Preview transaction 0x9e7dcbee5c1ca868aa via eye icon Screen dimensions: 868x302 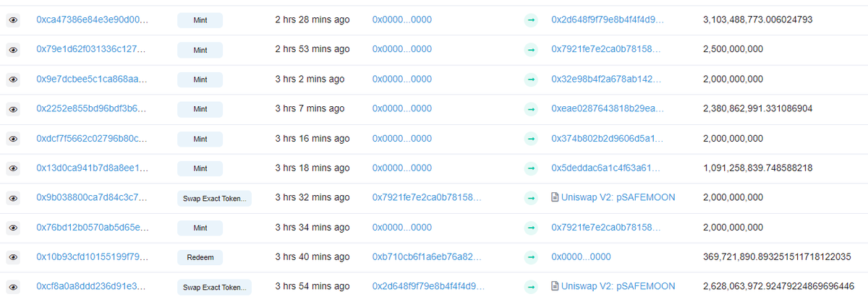point(12,79)
